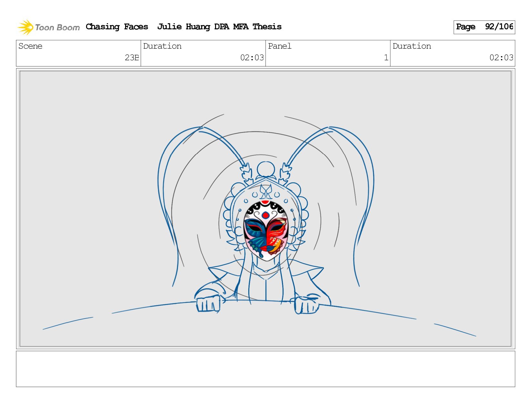
Task: Click the panel duration value 02:03
Action: 501,58
